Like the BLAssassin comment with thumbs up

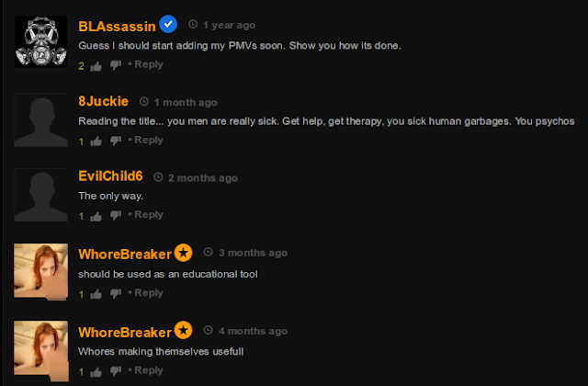(x=96, y=66)
